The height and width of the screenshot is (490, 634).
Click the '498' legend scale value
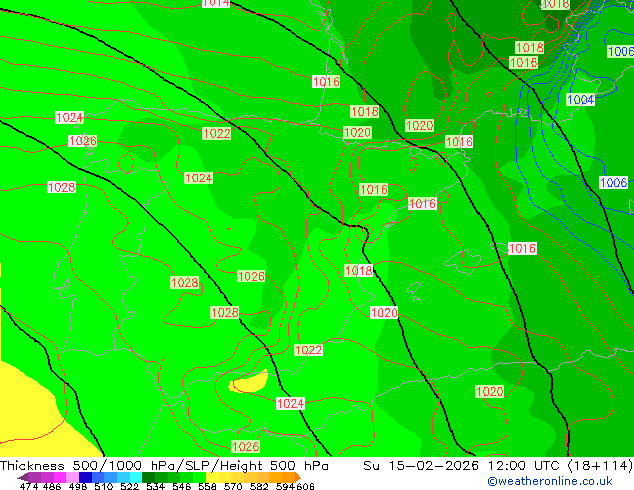coord(78,486)
